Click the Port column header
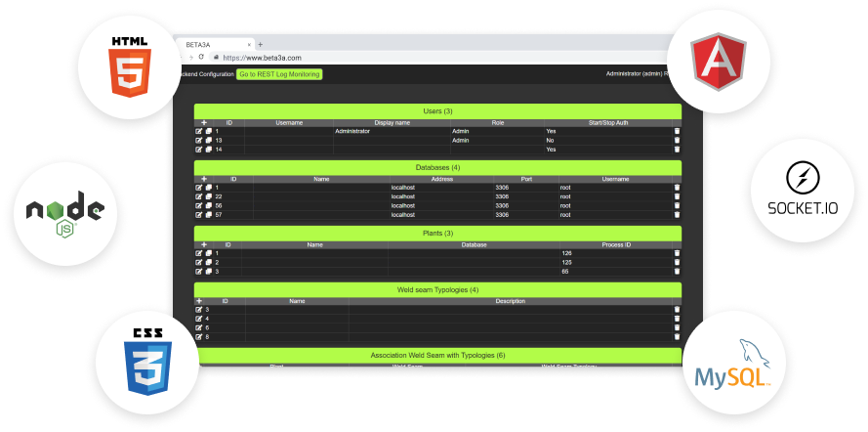Image resolution: width=868 pixels, height=432 pixels. [526, 179]
